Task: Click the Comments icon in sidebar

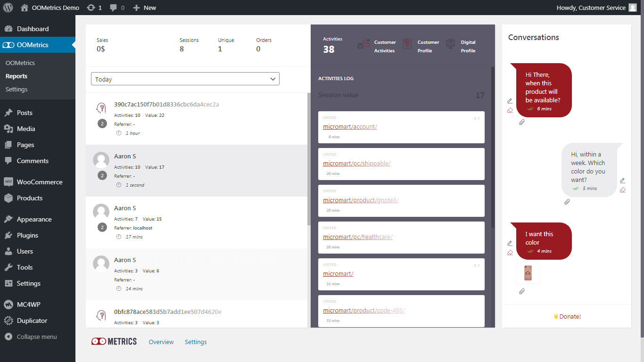Action: click(8, 161)
